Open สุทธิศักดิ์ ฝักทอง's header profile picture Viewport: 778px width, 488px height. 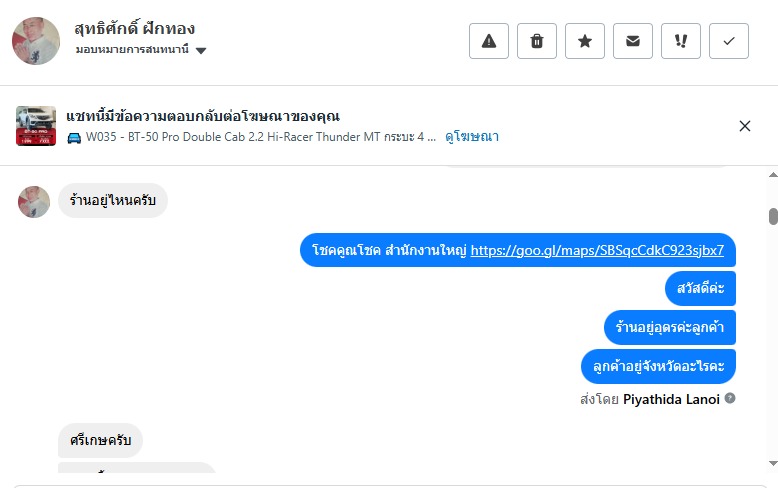[36, 41]
